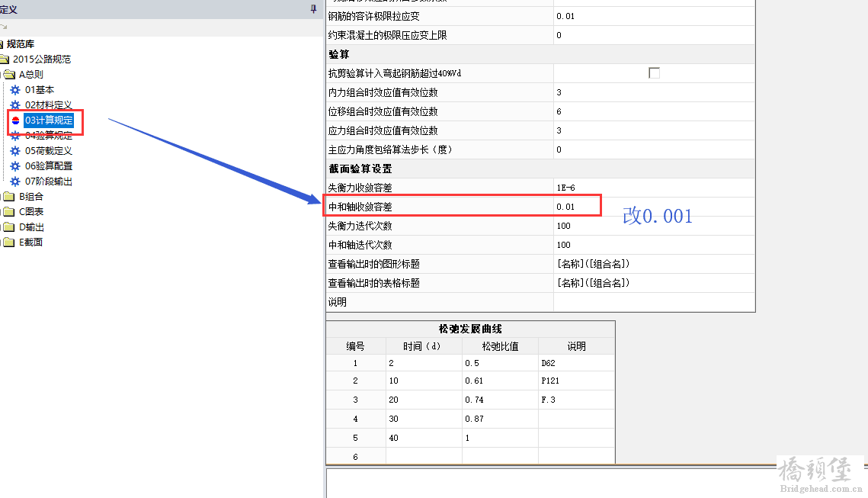Click gear icon beside 07阶段输出
This screenshot has width=868, height=498.
15,182
